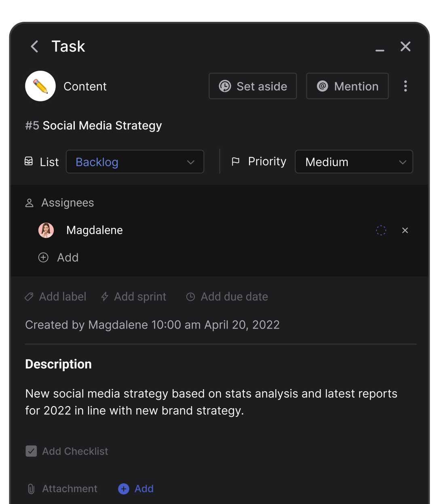Click the paperclip Attachment icon
Screen dimensions: 439x504
click(x=31, y=489)
